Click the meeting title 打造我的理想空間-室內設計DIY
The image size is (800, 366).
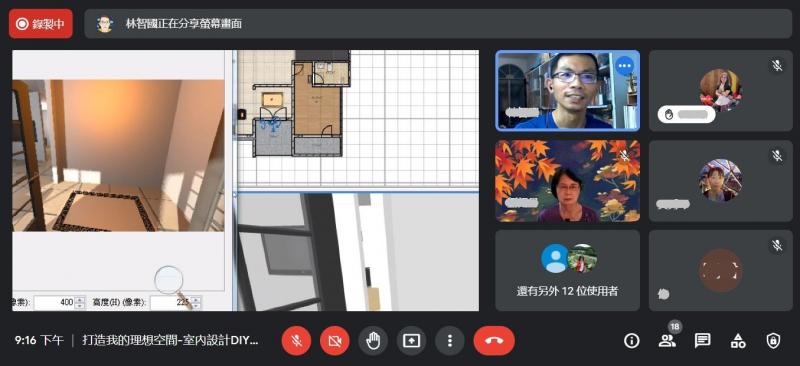(170, 340)
